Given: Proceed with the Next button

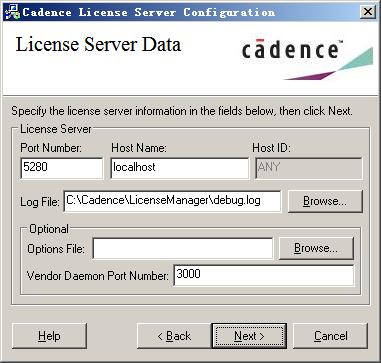Looking at the screenshot, I should tap(249, 336).
